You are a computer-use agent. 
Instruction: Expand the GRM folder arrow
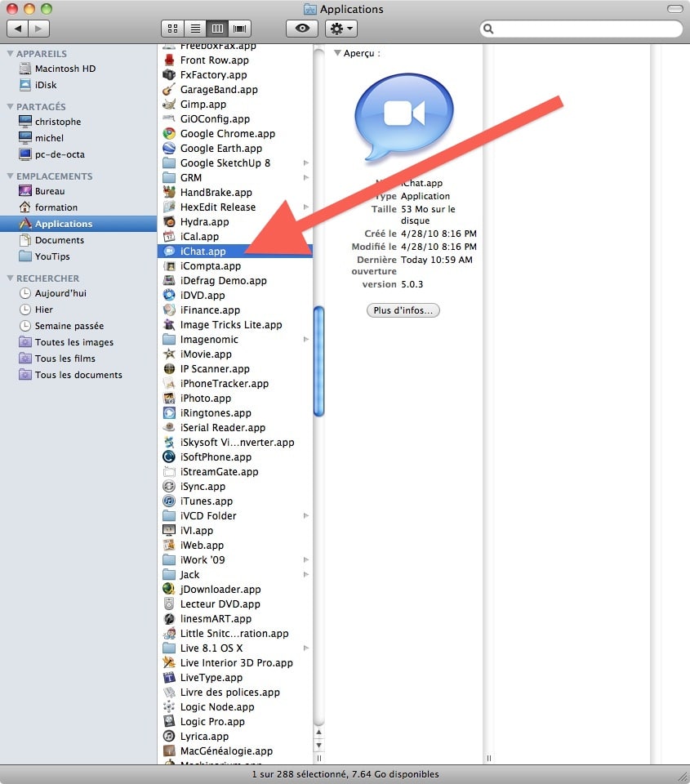pyautogui.click(x=306, y=177)
